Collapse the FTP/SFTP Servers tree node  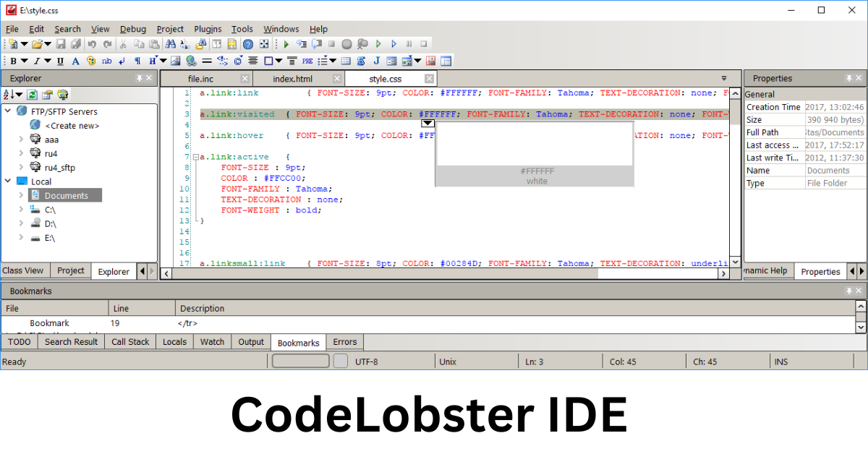tap(8, 111)
